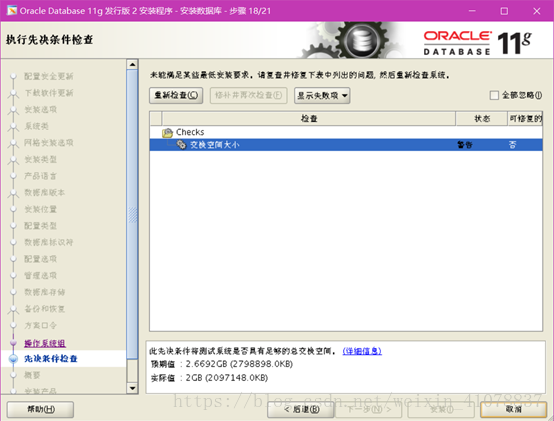
Task: Click the 操作系统组 step bullet icon
Action: 13,343
